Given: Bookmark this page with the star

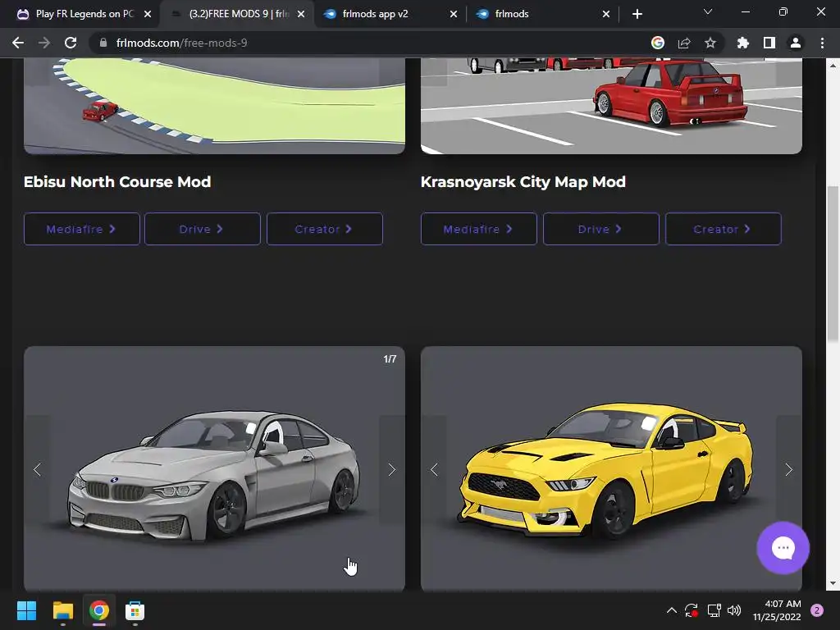Looking at the screenshot, I should coord(710,43).
